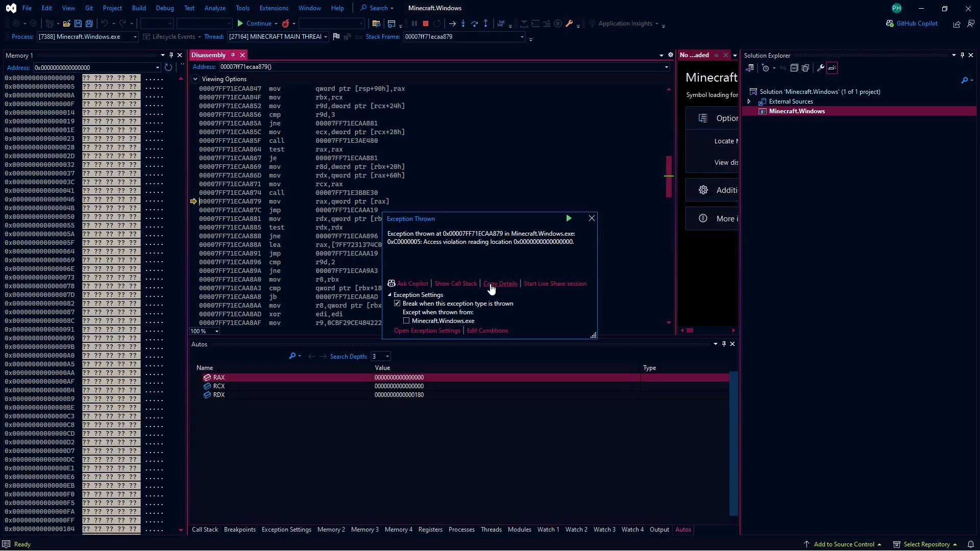Click the Memory 1 refresh icon
Viewport: 980px width, 551px height.
pyautogui.click(x=168, y=67)
